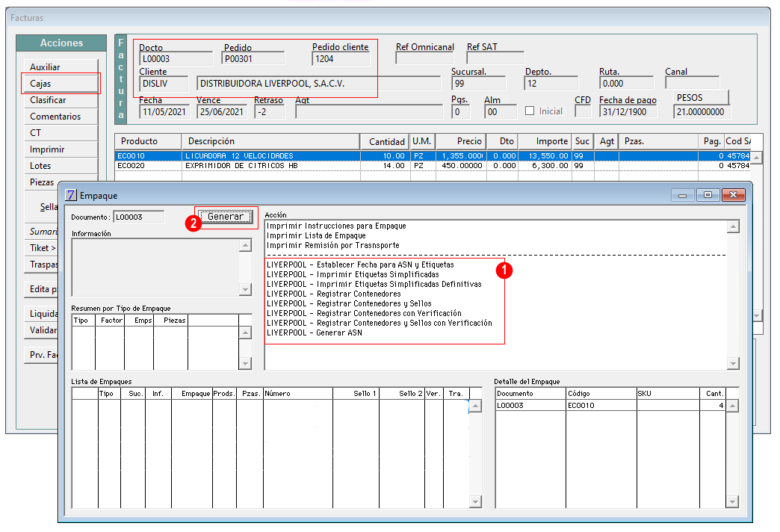Click the Cajas action button
This screenshot has height=532, width=780.
pyautogui.click(x=61, y=83)
